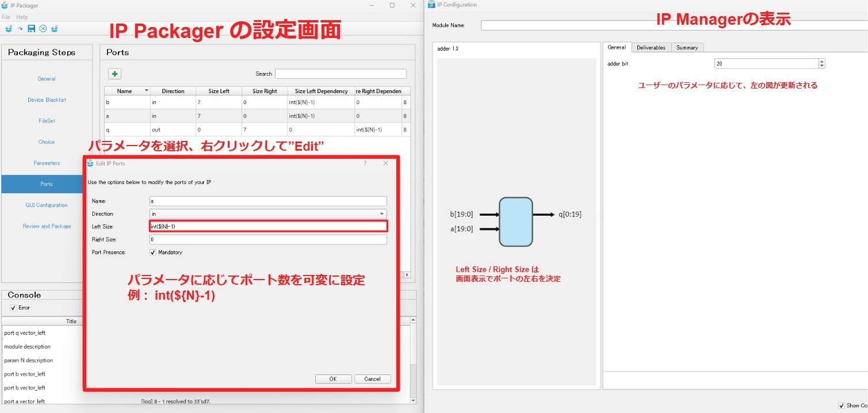Click the green plus add port button
868x413 pixels.
click(114, 74)
